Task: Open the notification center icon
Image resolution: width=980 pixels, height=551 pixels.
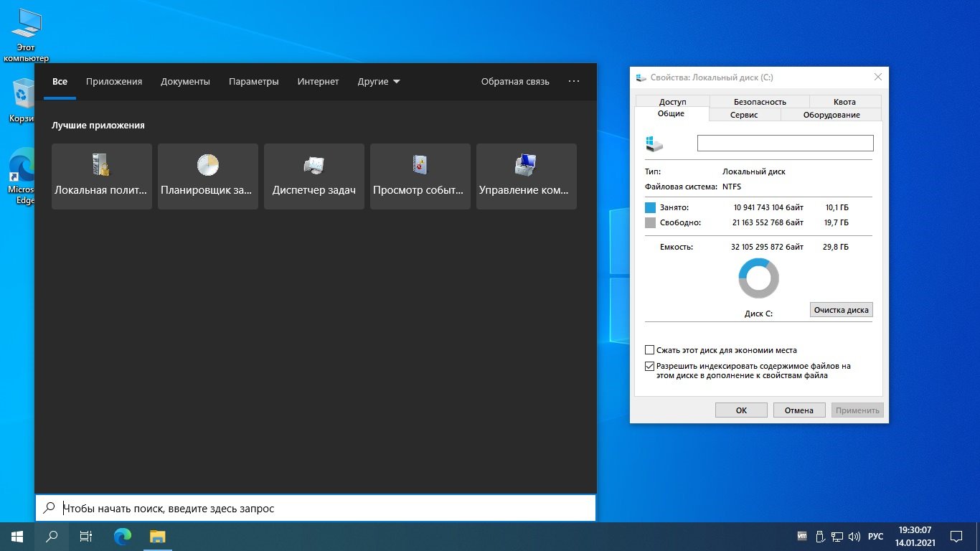Action: 956,536
